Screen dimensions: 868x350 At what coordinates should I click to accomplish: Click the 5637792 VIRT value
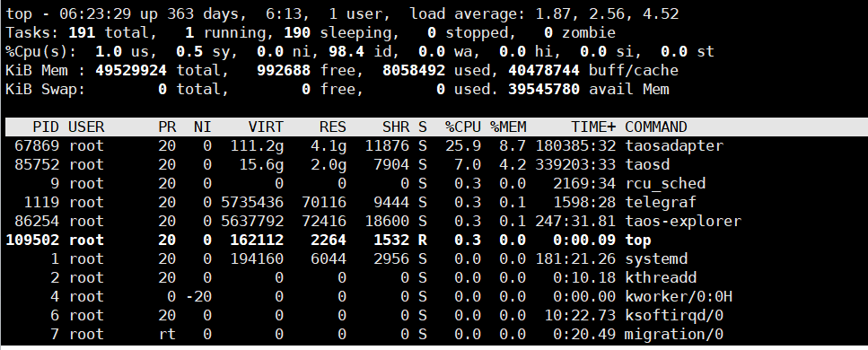252,222
